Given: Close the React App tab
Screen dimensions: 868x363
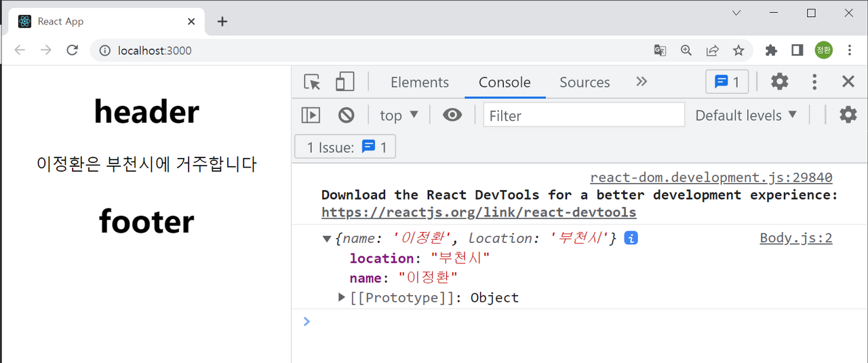Looking at the screenshot, I should pyautogui.click(x=191, y=21).
